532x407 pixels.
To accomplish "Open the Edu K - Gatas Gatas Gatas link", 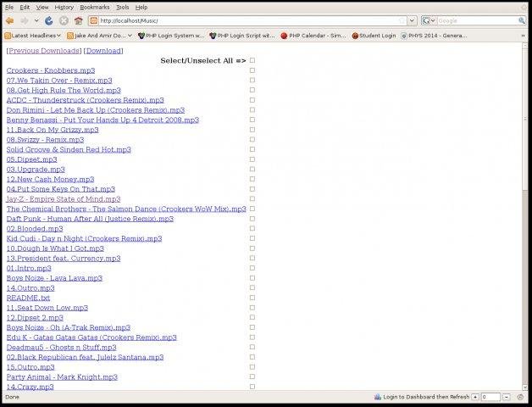I will tap(91, 337).
